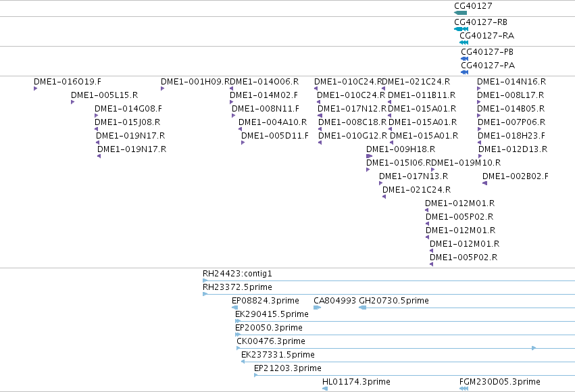Image resolution: width=575 pixels, height=392 pixels.
Task: Select the FGM230D05.3prime triple-arrow glyph
Action: click(x=464, y=389)
